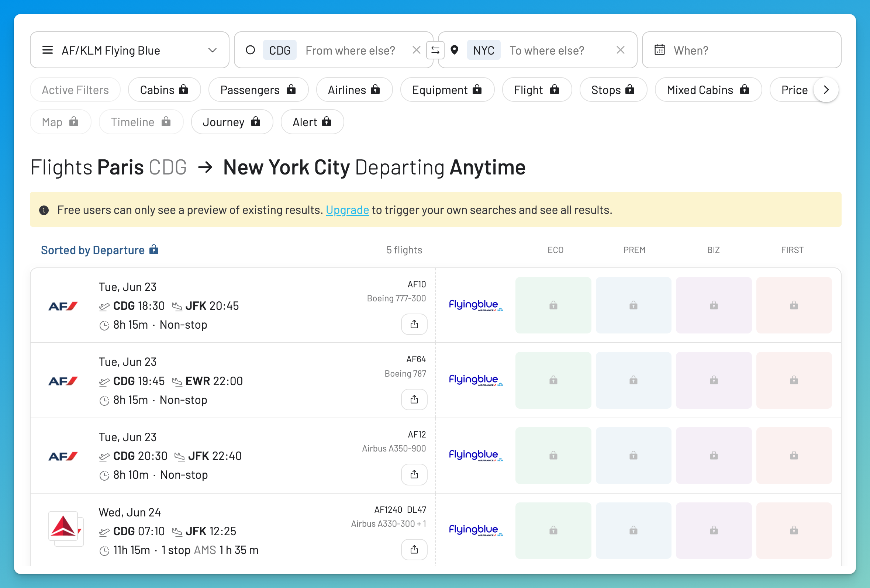The width and height of the screenshot is (870, 588).
Task: Open the Alert button
Action: click(x=312, y=122)
